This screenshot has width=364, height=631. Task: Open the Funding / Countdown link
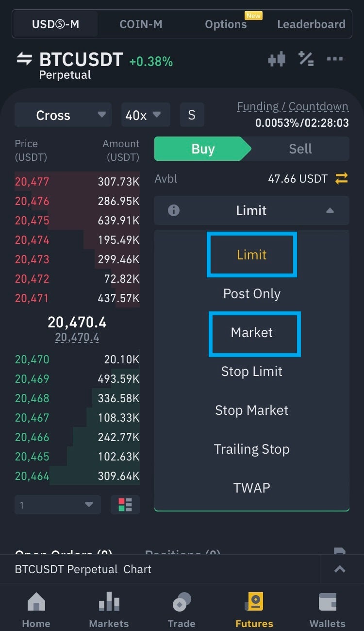tap(292, 107)
